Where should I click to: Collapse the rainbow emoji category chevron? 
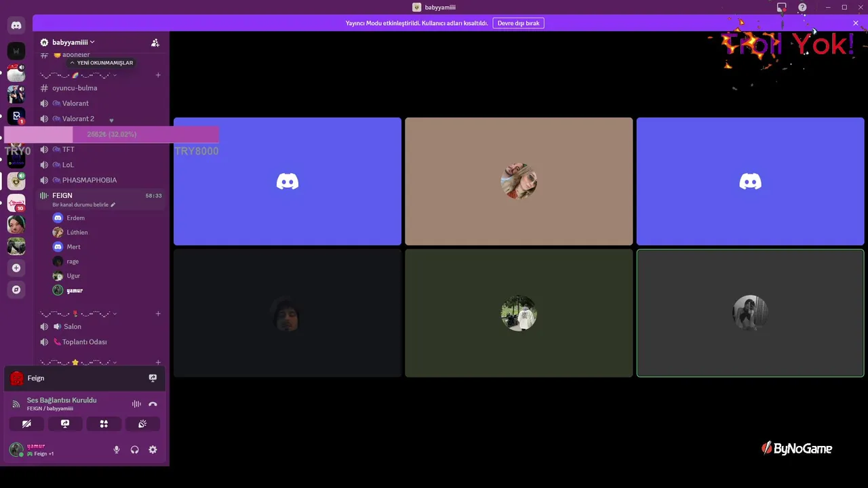pyautogui.click(x=115, y=75)
